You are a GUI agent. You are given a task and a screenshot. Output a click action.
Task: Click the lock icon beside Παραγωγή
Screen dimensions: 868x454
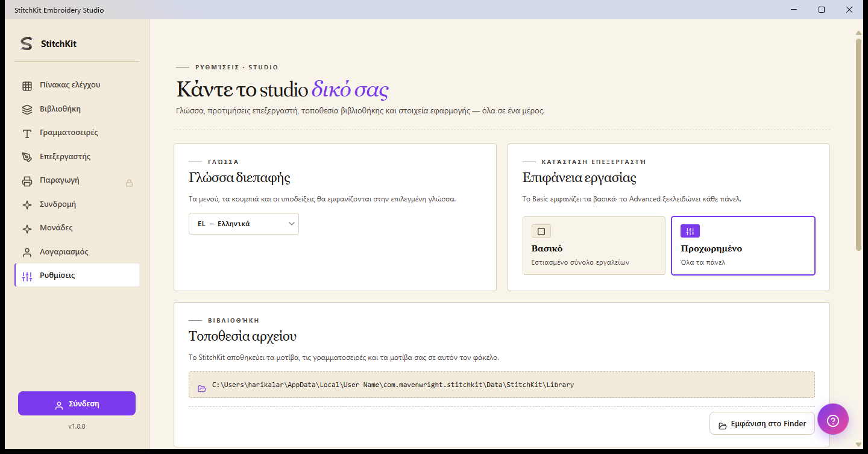tap(129, 183)
